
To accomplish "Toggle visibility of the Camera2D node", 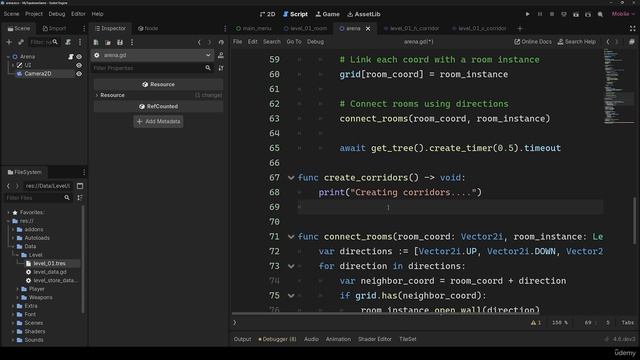I will tap(79, 74).
